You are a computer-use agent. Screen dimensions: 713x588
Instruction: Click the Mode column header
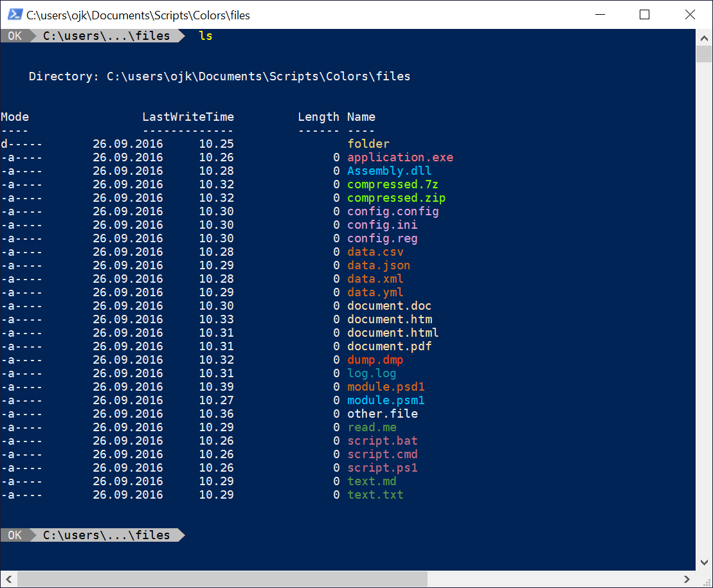tap(15, 117)
